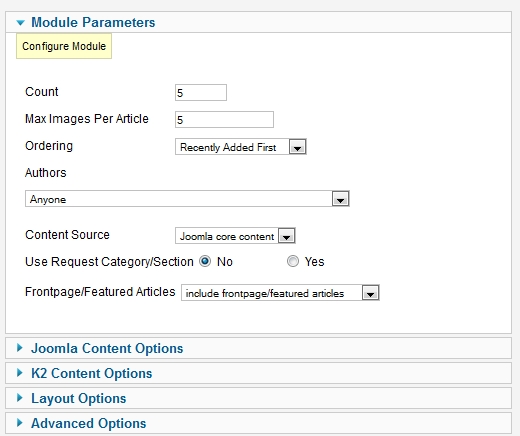Click the Count input field
Screen dimensions: 520x436
201,93
